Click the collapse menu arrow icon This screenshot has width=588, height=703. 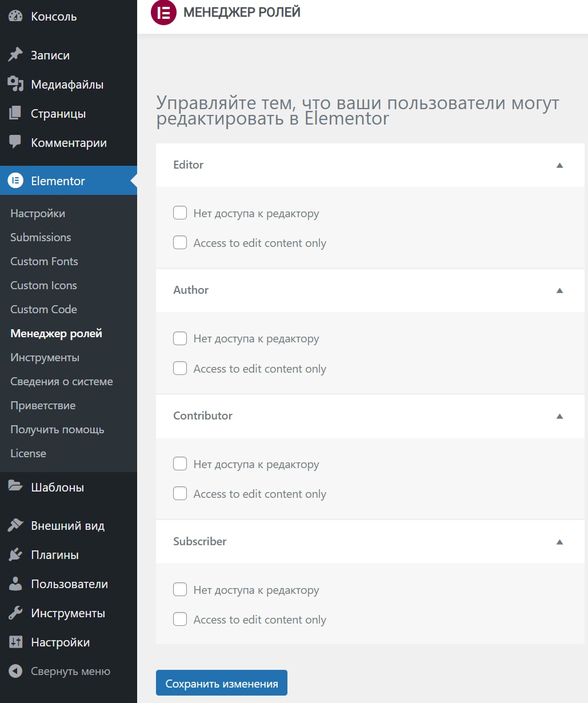(x=15, y=671)
